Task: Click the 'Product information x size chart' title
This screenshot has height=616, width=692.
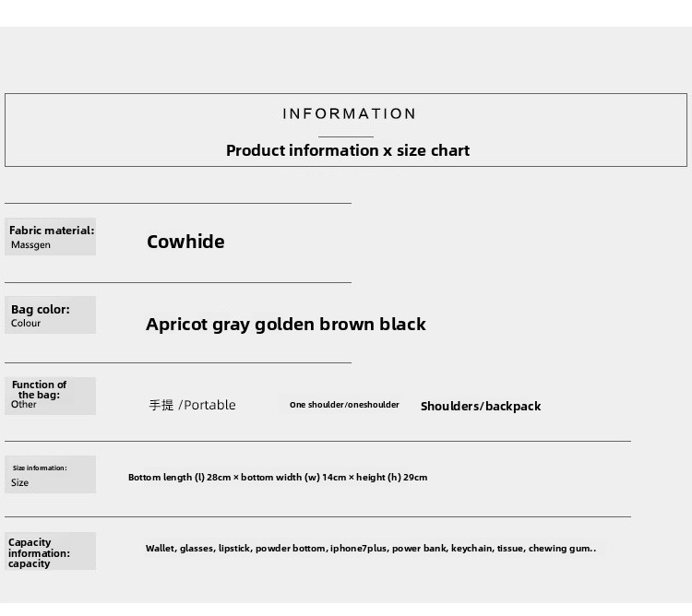Action: 348,151
